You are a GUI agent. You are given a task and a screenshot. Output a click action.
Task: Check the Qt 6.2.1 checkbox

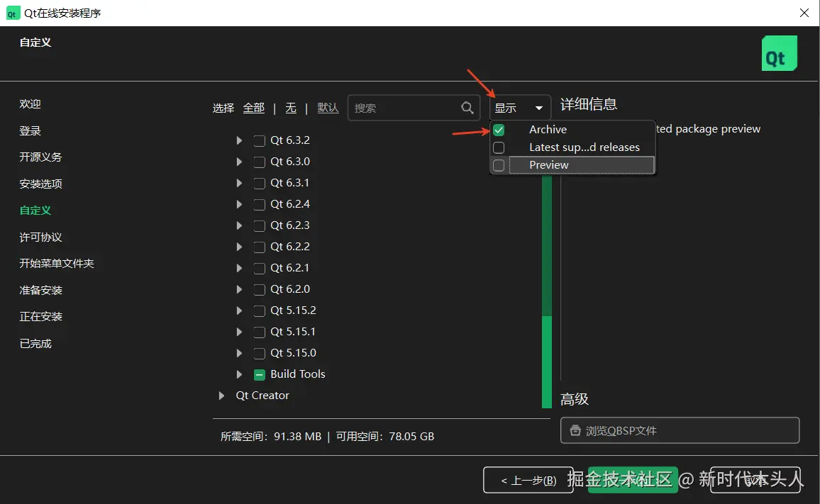pos(260,268)
